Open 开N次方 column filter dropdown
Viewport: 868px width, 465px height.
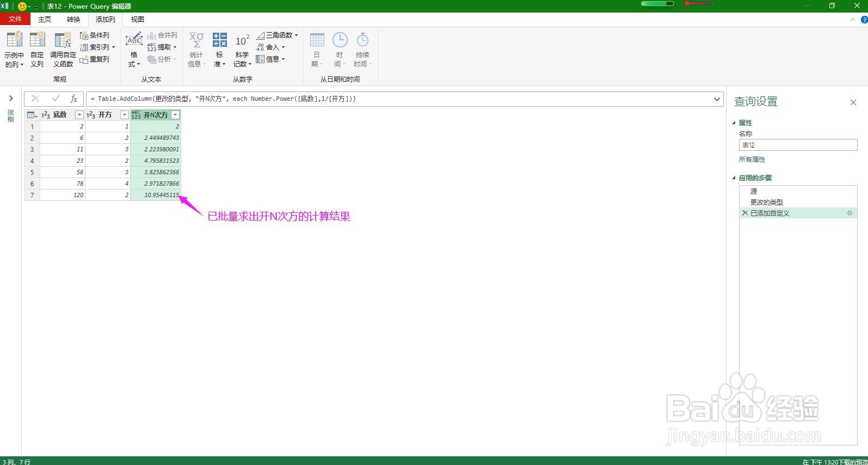click(175, 115)
